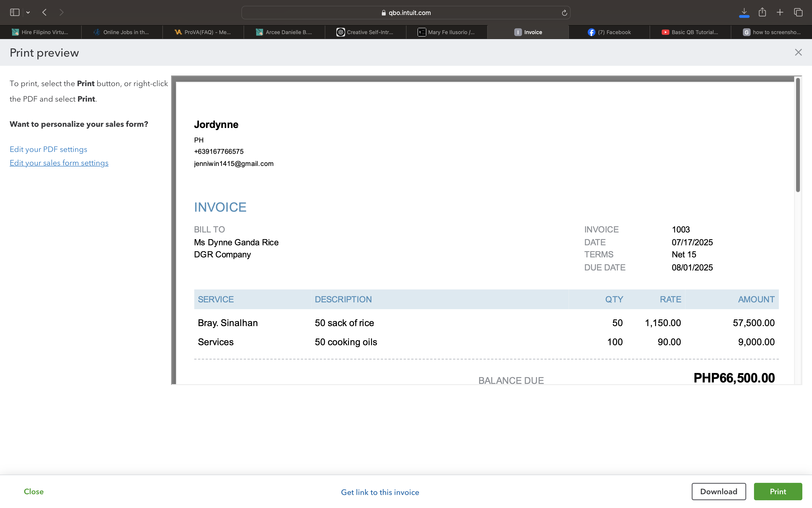Toggle the Safari sidebar icon
Viewport: 812px width, 508px height.
click(x=14, y=12)
